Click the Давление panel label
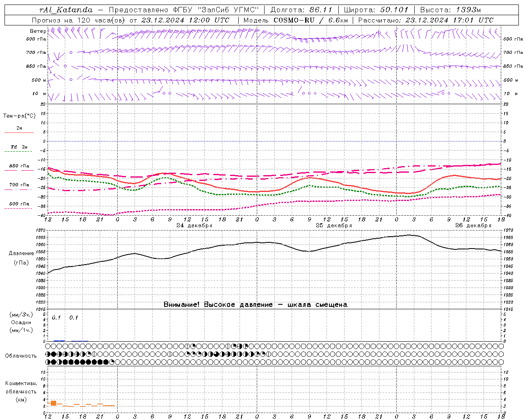 [21, 253]
